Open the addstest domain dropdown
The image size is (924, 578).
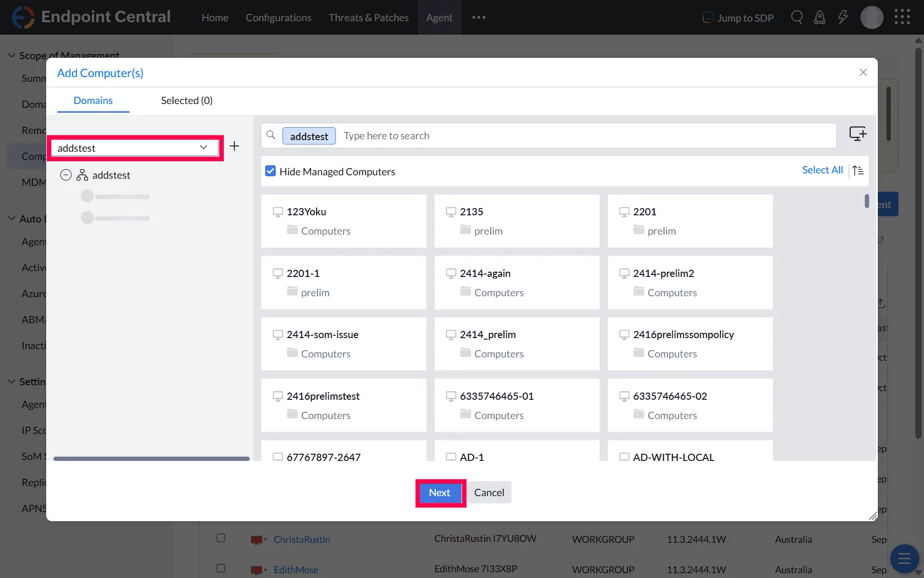(x=135, y=148)
